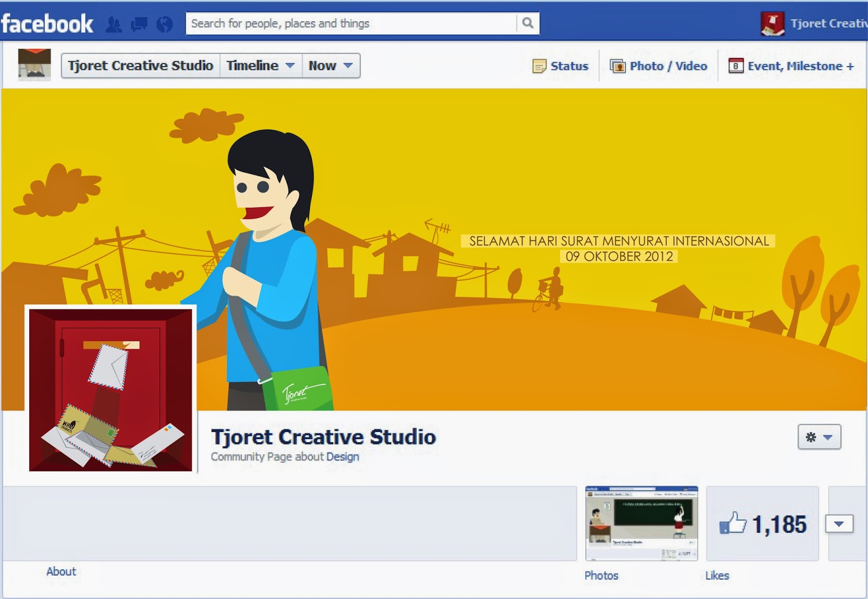The width and height of the screenshot is (868, 599).
Task: Expand the Now dropdown
Action: (x=331, y=66)
